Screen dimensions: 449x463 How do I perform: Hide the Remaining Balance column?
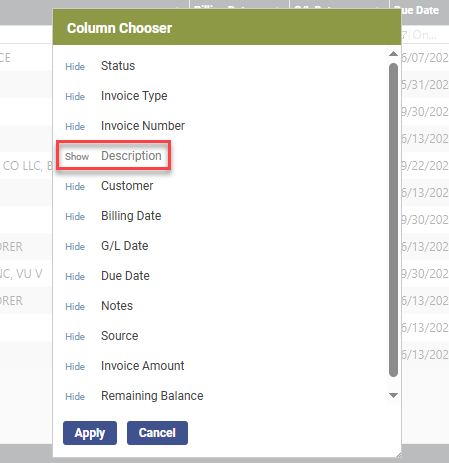[75, 396]
